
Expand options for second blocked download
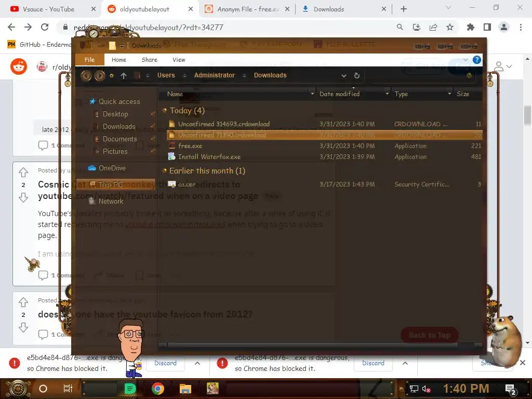click(x=405, y=363)
